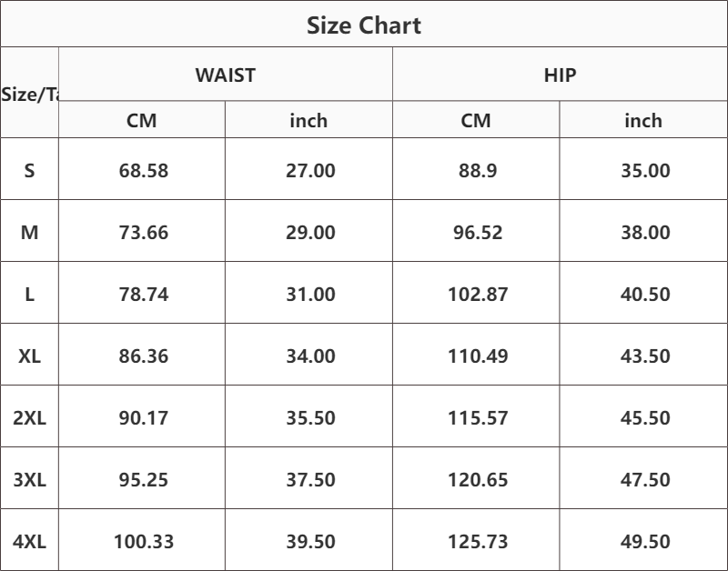Click the 88.9 hip CM cell
728x571 pixels.
(x=476, y=169)
